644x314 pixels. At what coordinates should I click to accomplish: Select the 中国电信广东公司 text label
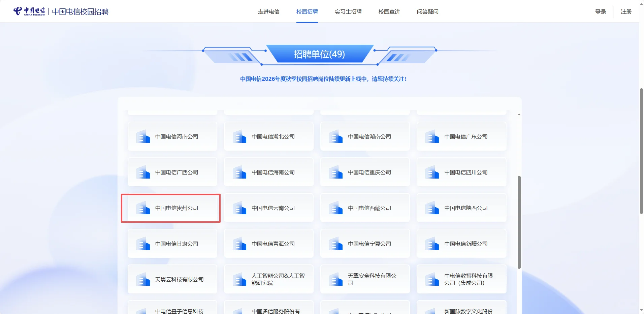(466, 137)
